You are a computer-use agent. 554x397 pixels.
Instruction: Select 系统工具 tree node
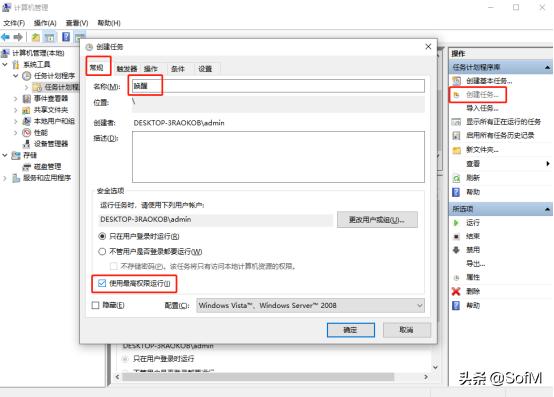(x=37, y=65)
